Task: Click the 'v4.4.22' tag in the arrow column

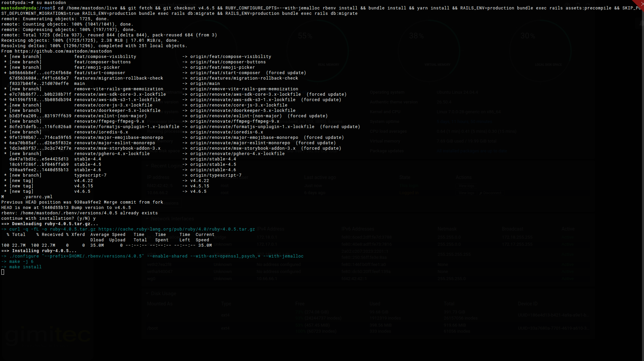Action: pyautogui.click(x=200, y=181)
